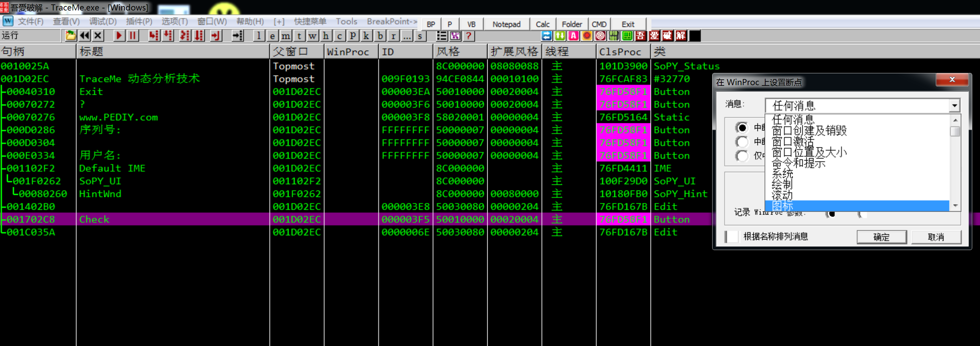Screen dimensions: 980x346
Task: Click the pink letter A plugin icon
Action: (573, 36)
